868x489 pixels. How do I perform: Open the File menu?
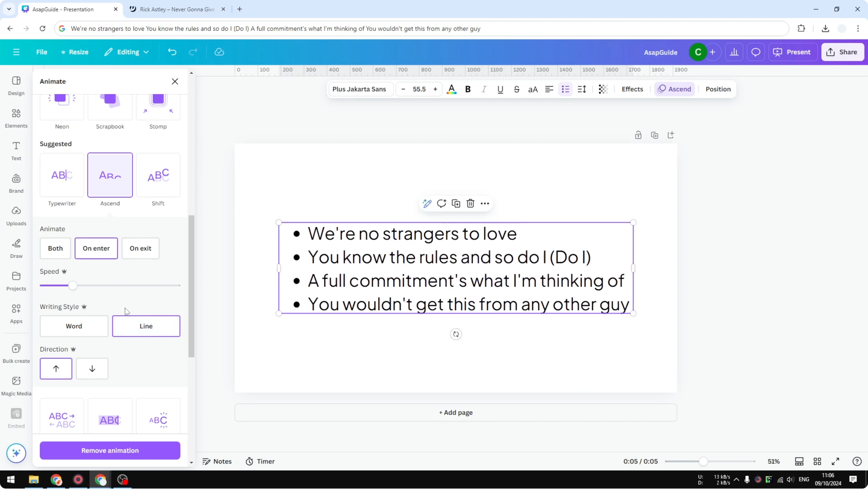42,52
